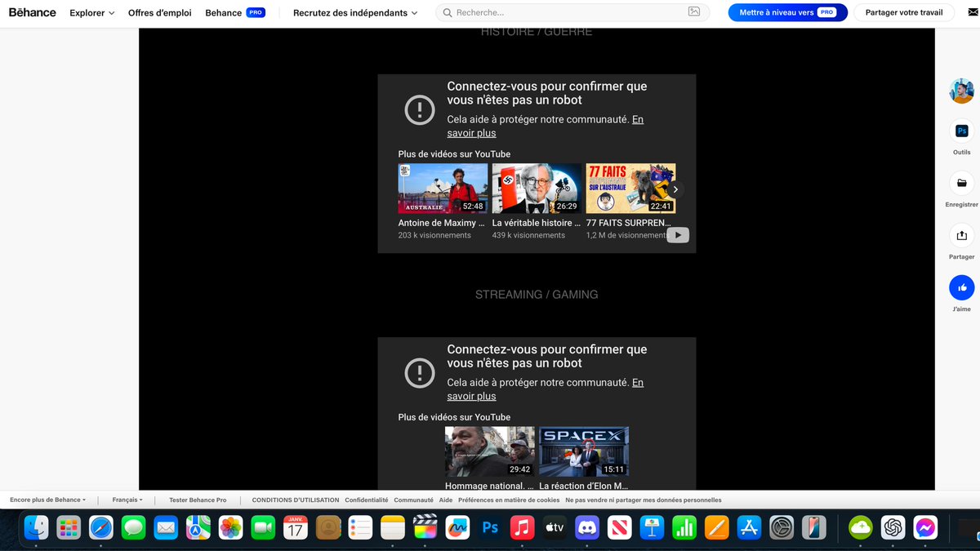Viewport: 980px width, 551px height.
Task: Click Partager votre travail button
Action: point(904,12)
